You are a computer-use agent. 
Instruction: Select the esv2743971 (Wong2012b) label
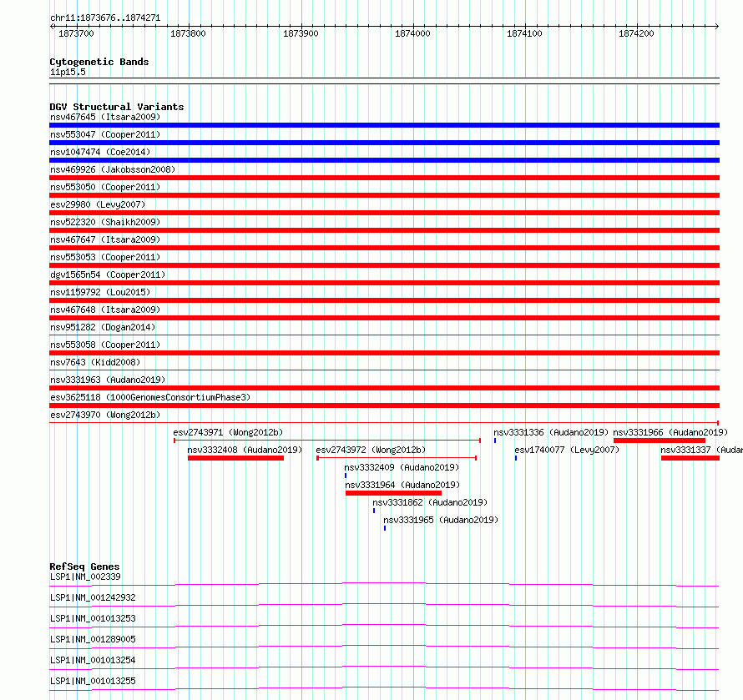pyautogui.click(x=228, y=432)
